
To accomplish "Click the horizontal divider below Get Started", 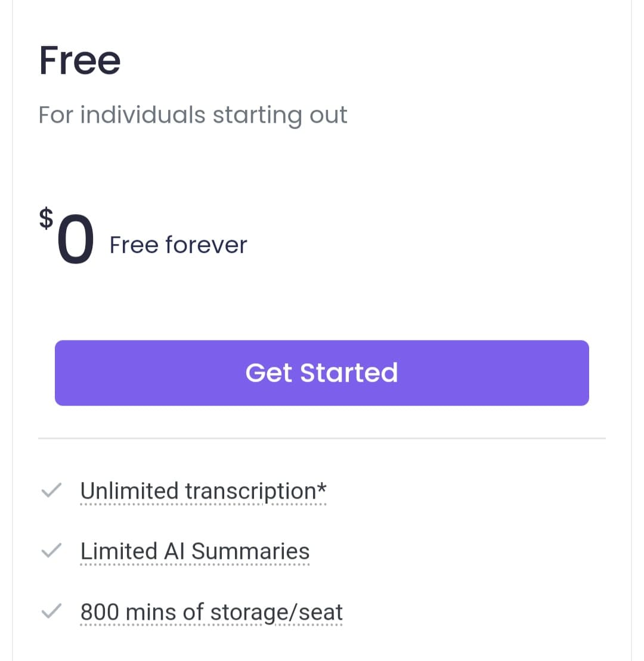I will point(321,438).
